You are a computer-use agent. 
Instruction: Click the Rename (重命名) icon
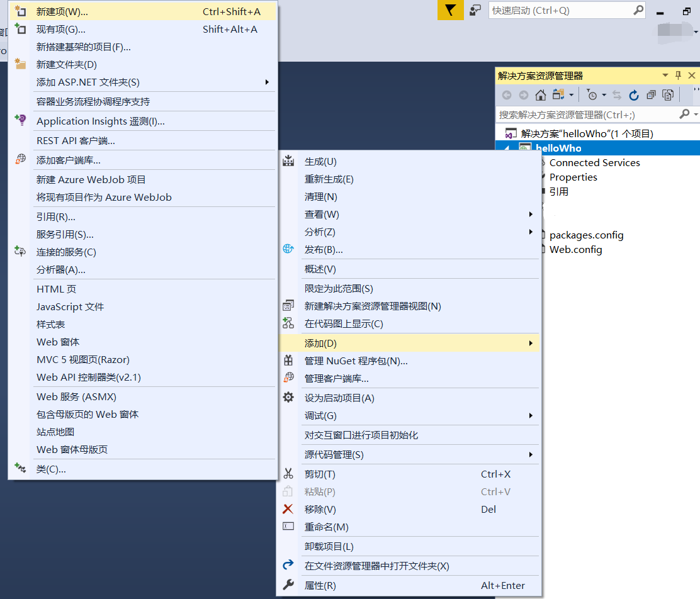click(288, 526)
